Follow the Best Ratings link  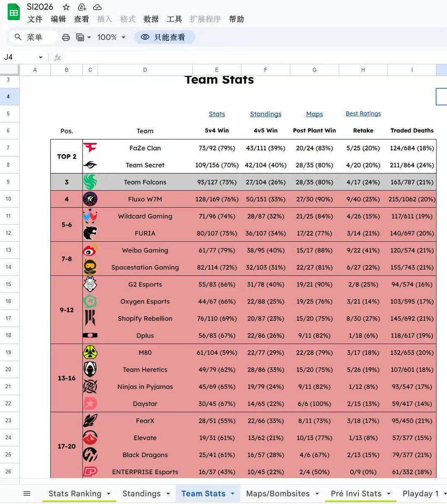[363, 113]
